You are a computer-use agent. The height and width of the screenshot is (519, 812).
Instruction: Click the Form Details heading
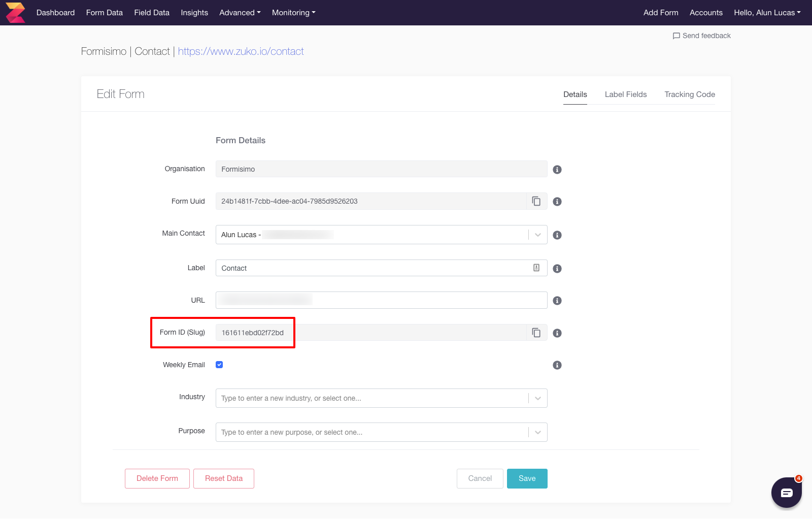tap(241, 140)
